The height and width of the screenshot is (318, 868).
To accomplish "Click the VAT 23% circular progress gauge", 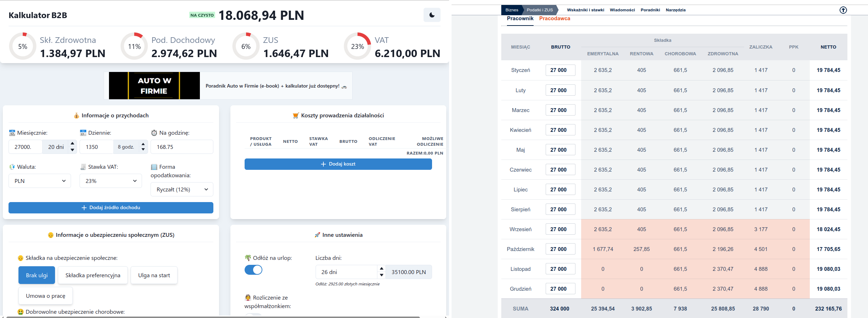I will 357,46.
